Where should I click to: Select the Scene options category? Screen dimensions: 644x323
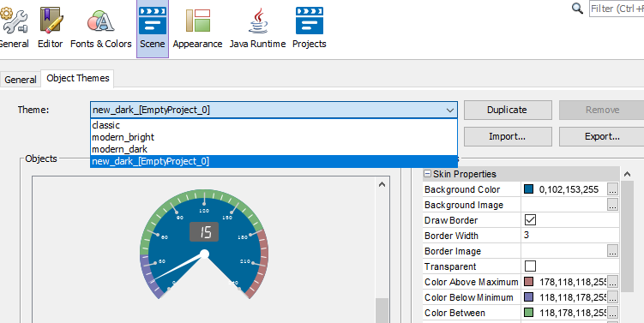153,29
